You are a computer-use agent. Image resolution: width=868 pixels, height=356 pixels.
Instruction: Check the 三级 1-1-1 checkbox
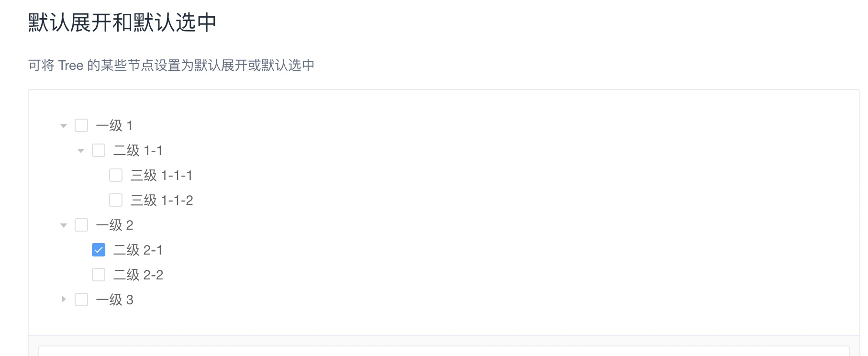pos(116,175)
